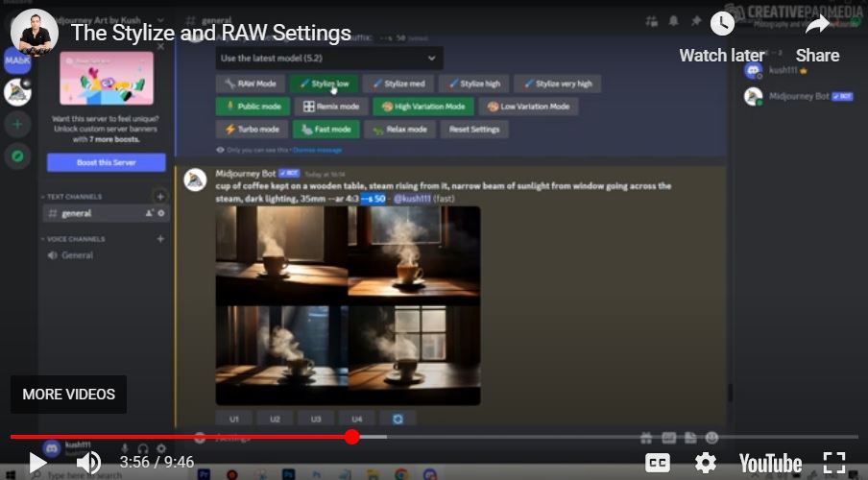Open the top-left generated coffee image
868x480 pixels.
[281, 255]
